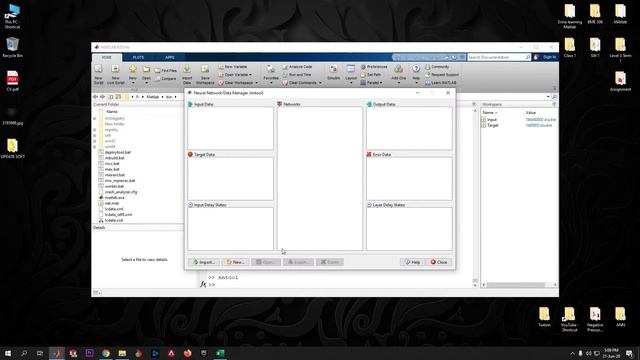
Task: Expand the dropdown arrow under Open
Action: point(146,83)
